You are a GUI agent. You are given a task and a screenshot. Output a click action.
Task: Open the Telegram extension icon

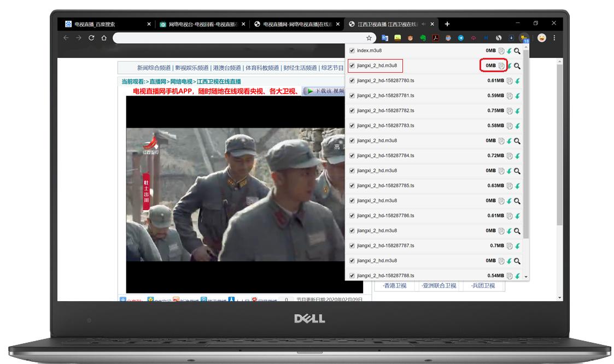point(461,38)
